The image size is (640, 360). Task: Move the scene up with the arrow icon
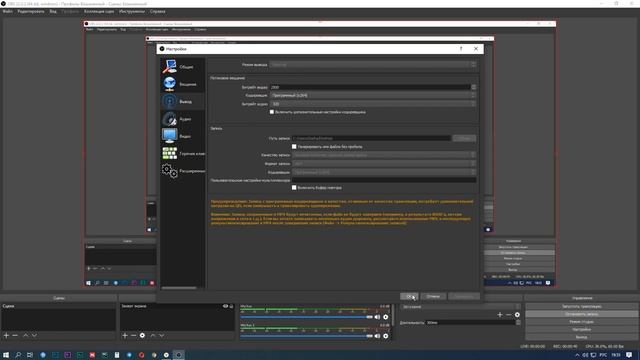[25, 335]
